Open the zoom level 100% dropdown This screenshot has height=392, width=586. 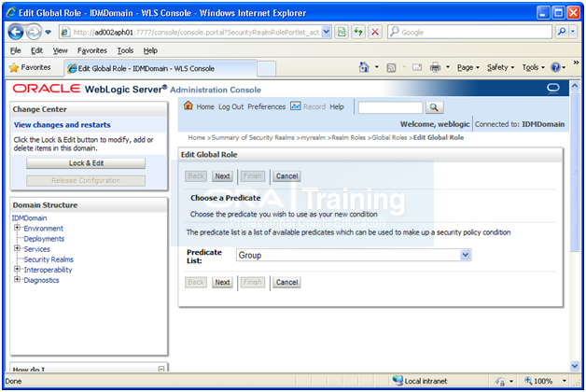564,381
